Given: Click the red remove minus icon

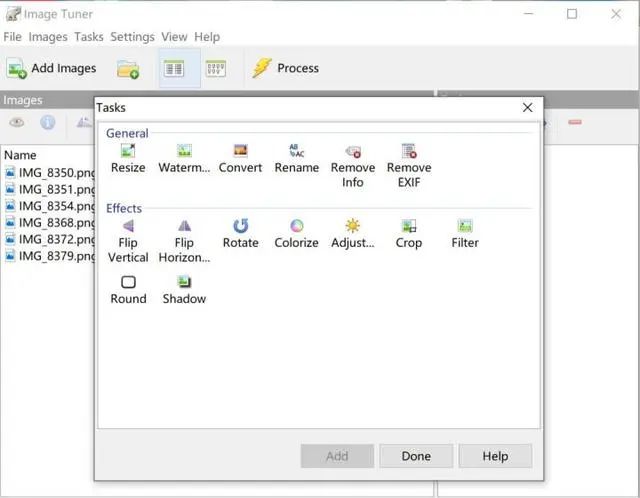Looking at the screenshot, I should pyautogui.click(x=575, y=122).
